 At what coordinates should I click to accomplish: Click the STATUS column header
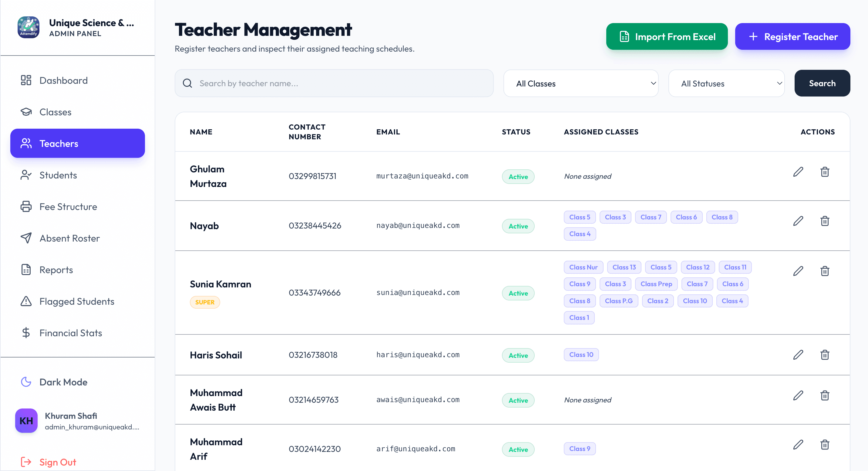(516, 132)
